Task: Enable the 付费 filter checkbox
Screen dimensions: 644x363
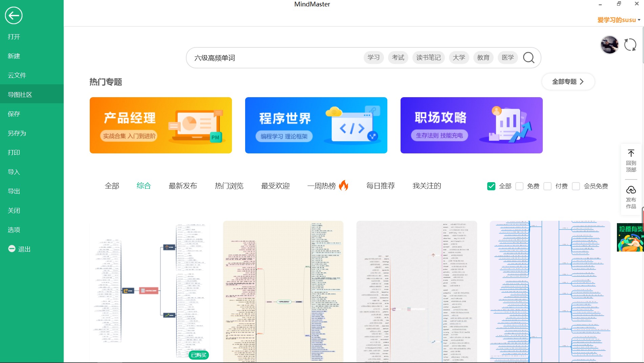Action: tap(548, 186)
